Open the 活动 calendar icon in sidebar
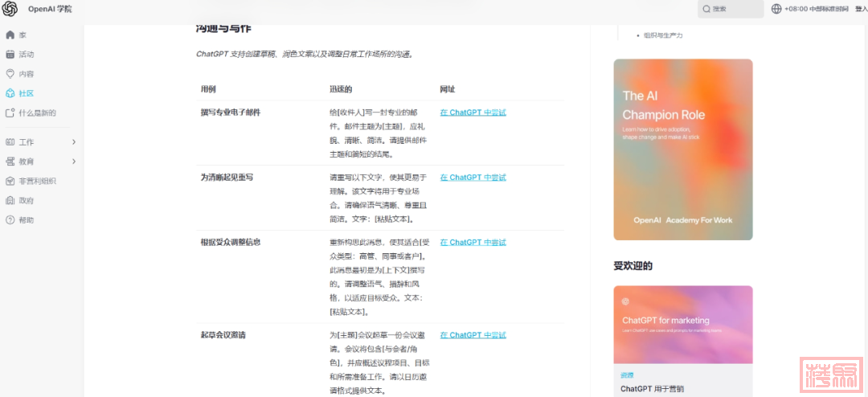The width and height of the screenshot is (868, 397). [10, 55]
